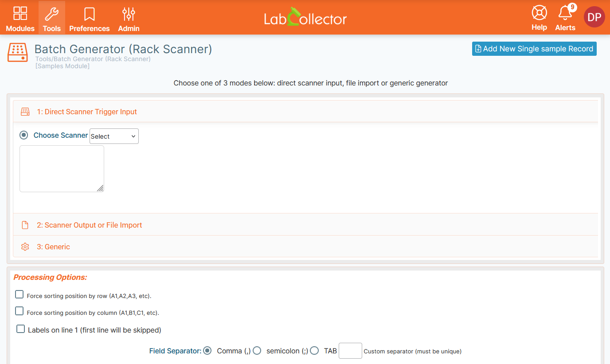Click the LabCollector logo

(x=305, y=17)
